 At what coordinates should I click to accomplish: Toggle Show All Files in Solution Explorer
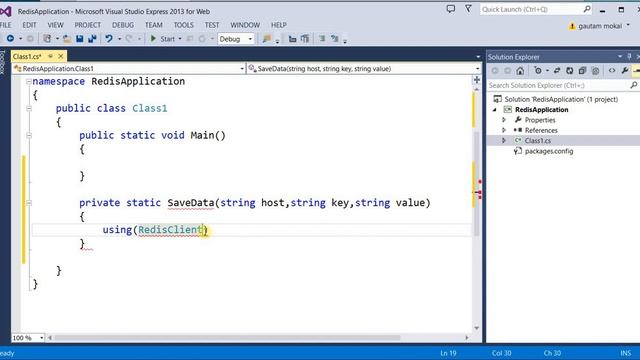point(595,71)
